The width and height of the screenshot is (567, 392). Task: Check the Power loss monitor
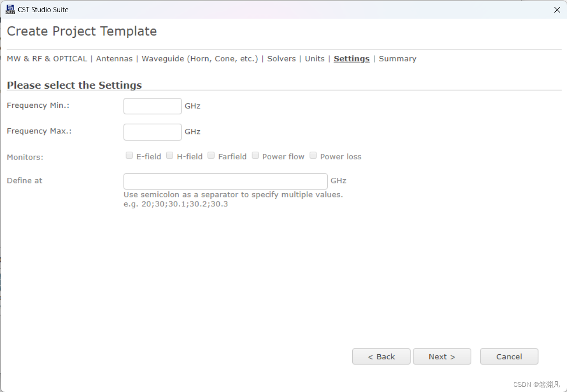click(313, 155)
